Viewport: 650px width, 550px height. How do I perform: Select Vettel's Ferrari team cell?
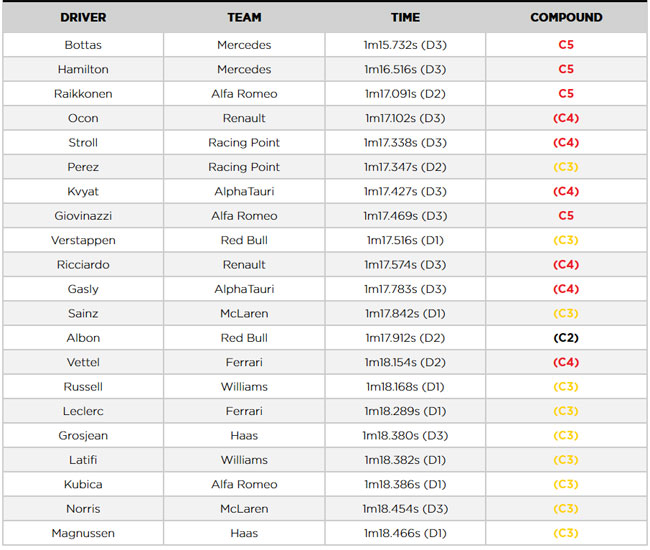tap(244, 362)
